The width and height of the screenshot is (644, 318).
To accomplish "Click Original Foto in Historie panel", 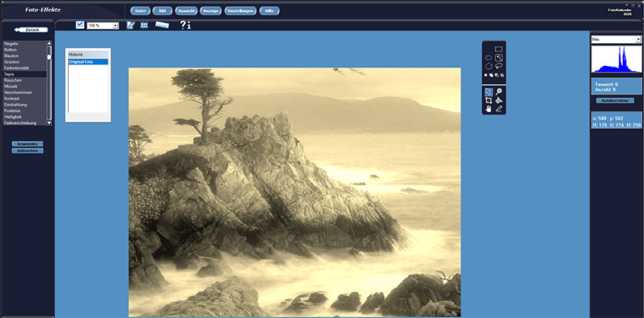I will tap(88, 62).
